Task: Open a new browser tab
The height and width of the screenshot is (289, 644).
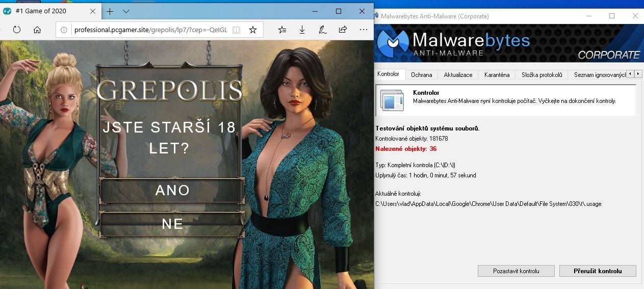Action: 110,11
